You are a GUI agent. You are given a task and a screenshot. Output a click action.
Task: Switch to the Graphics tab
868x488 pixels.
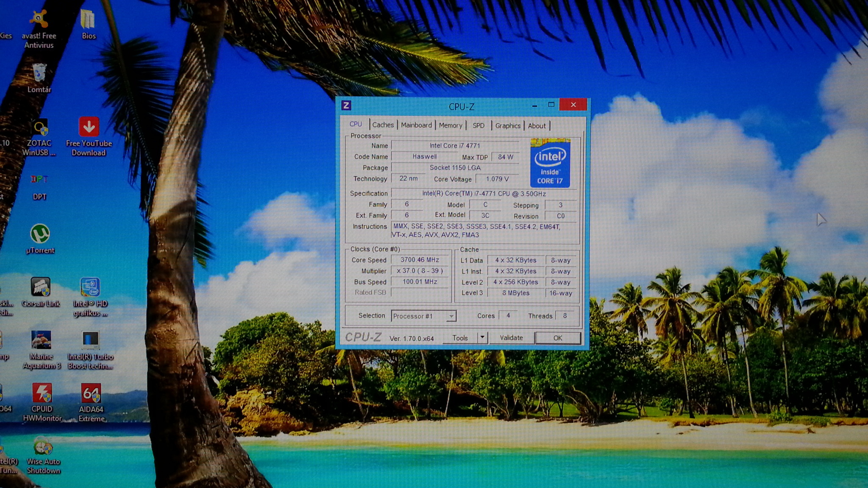508,125
